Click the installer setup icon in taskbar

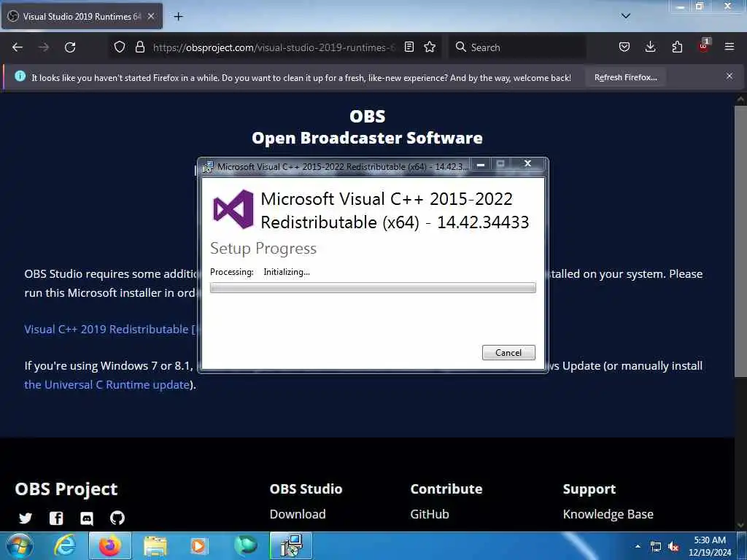tap(292, 545)
